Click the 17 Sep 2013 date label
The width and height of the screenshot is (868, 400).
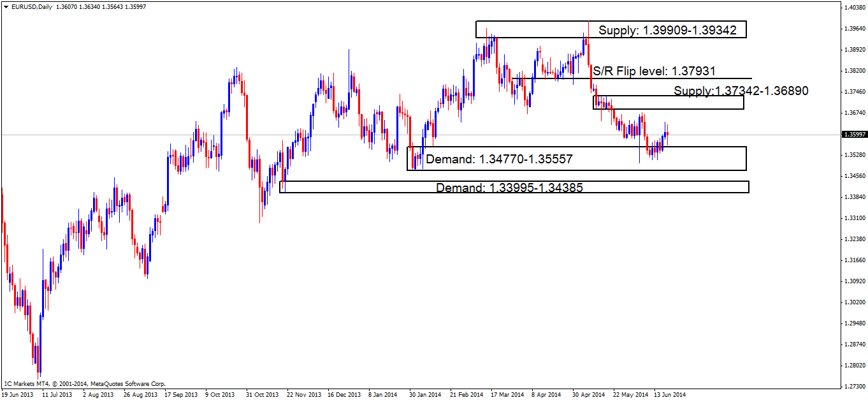click(181, 395)
